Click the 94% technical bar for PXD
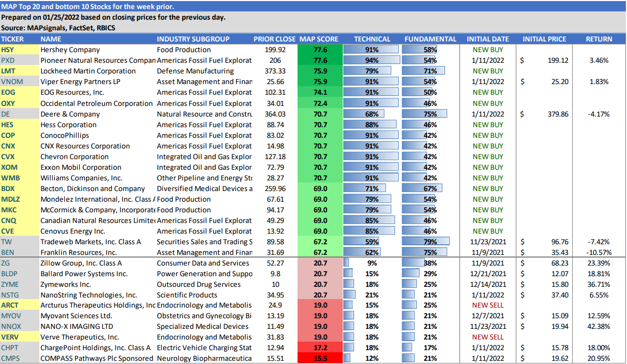 pyautogui.click(x=372, y=60)
